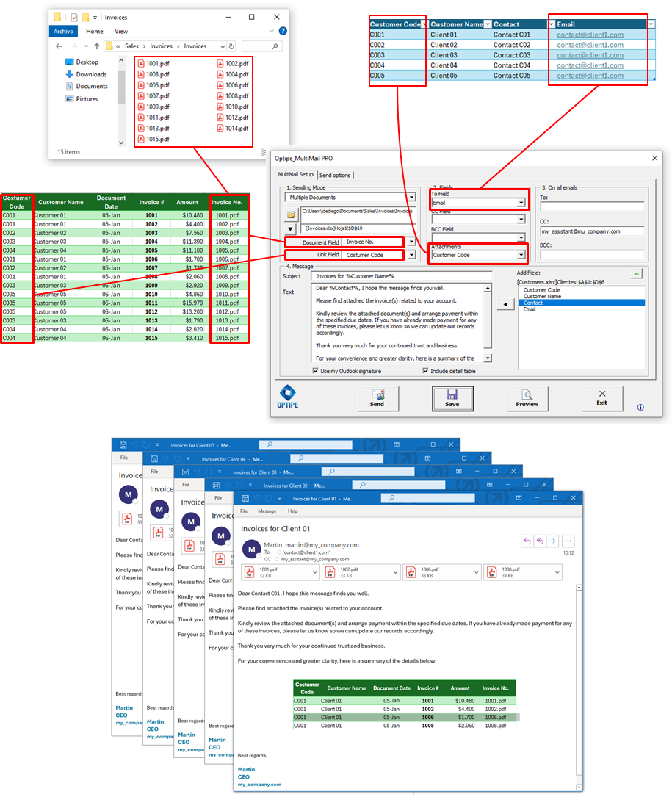Open the Multiple Documents sending mode dropdown

(413, 198)
